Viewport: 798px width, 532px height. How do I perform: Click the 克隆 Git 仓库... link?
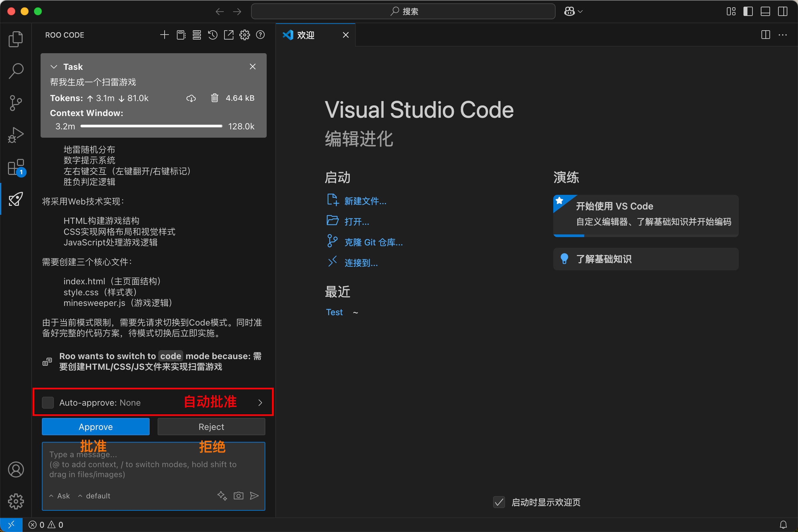pos(373,242)
